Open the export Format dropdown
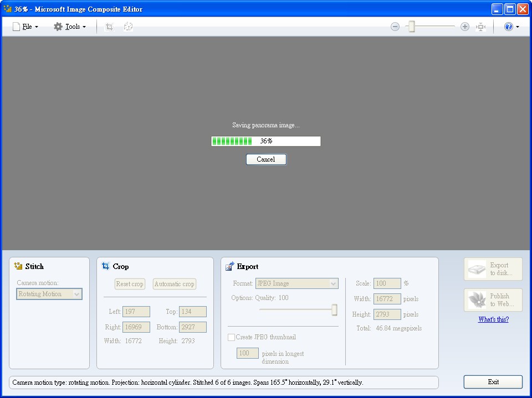 297,283
